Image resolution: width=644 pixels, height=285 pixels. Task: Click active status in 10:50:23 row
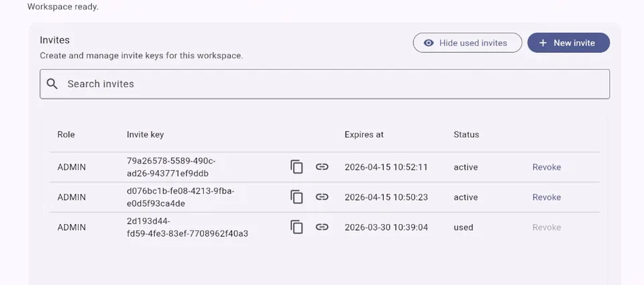pos(466,197)
